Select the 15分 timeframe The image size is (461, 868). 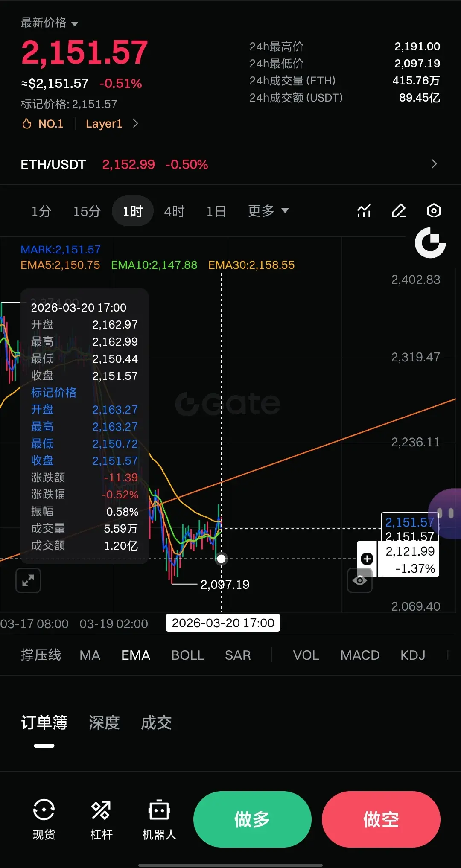tap(87, 211)
